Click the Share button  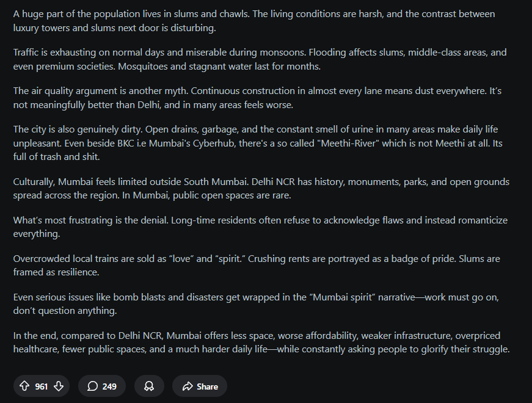pyautogui.click(x=199, y=386)
